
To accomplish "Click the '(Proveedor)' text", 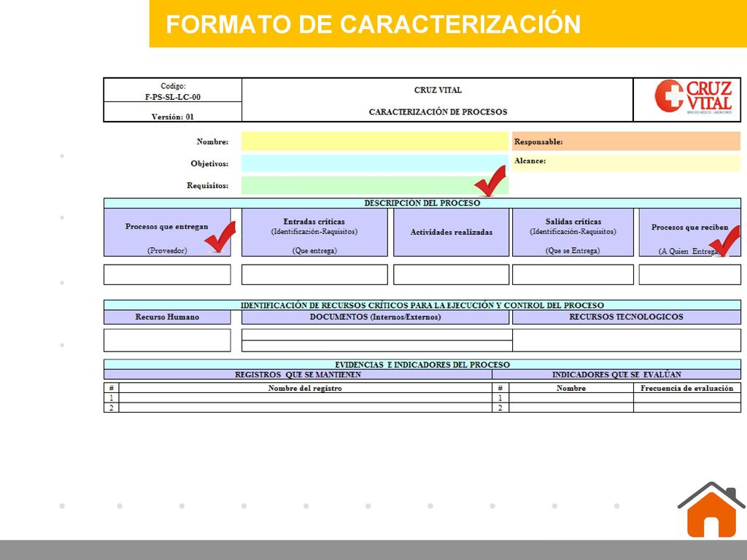I will (167, 251).
